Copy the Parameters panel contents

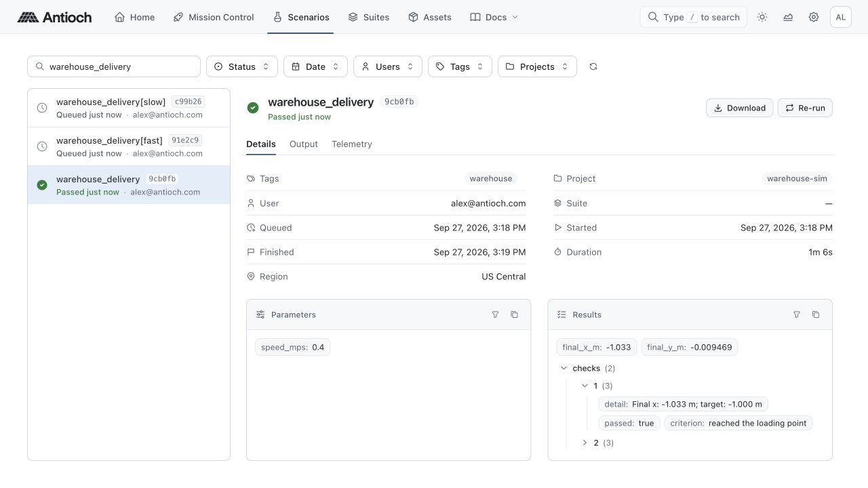tap(515, 314)
